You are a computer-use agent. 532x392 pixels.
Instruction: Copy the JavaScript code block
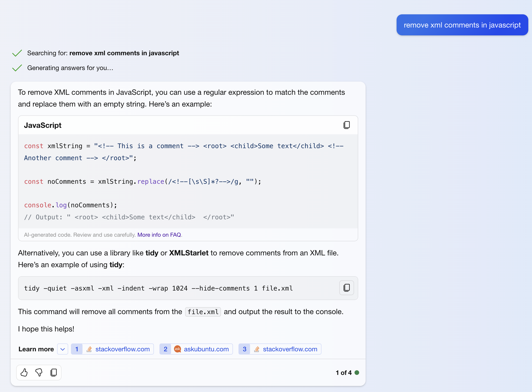click(x=346, y=125)
